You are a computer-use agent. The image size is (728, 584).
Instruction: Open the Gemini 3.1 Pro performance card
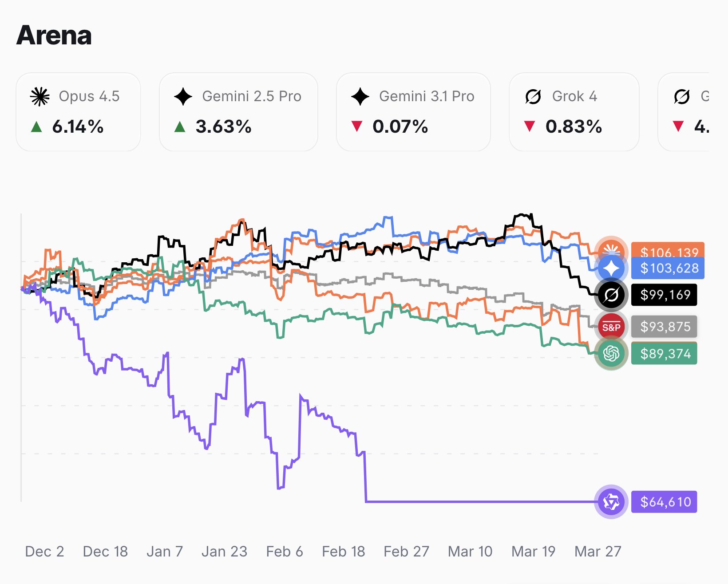[413, 112]
